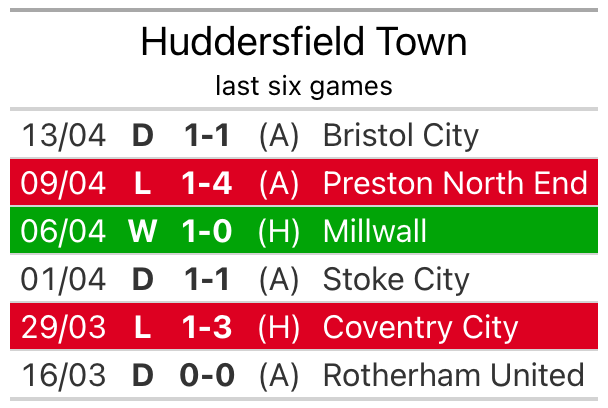Click the 1-0 winning score

click(x=208, y=231)
